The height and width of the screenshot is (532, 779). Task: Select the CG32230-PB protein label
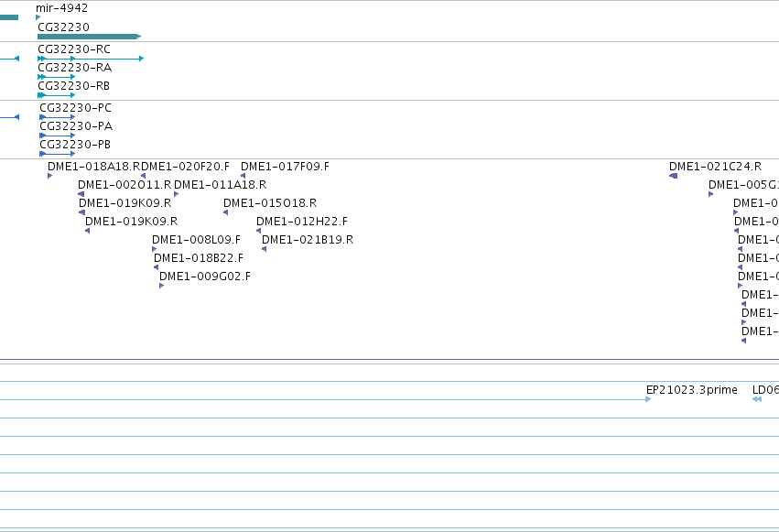75,145
